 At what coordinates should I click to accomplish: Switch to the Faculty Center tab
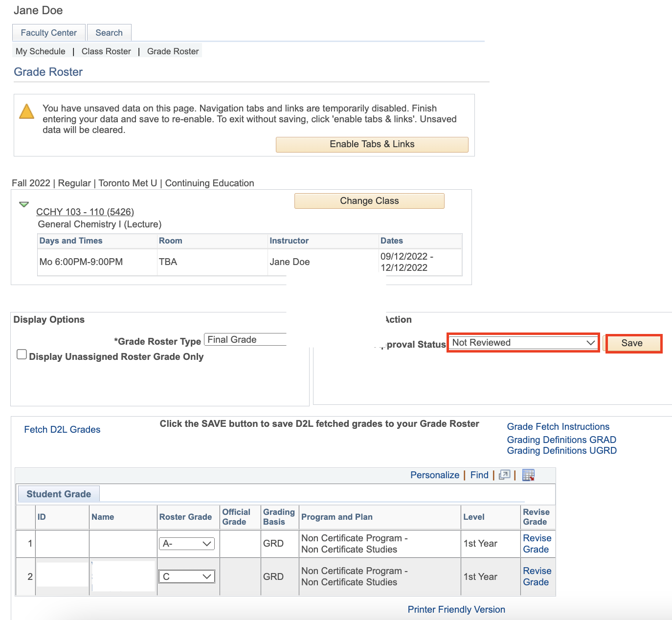[x=49, y=33]
